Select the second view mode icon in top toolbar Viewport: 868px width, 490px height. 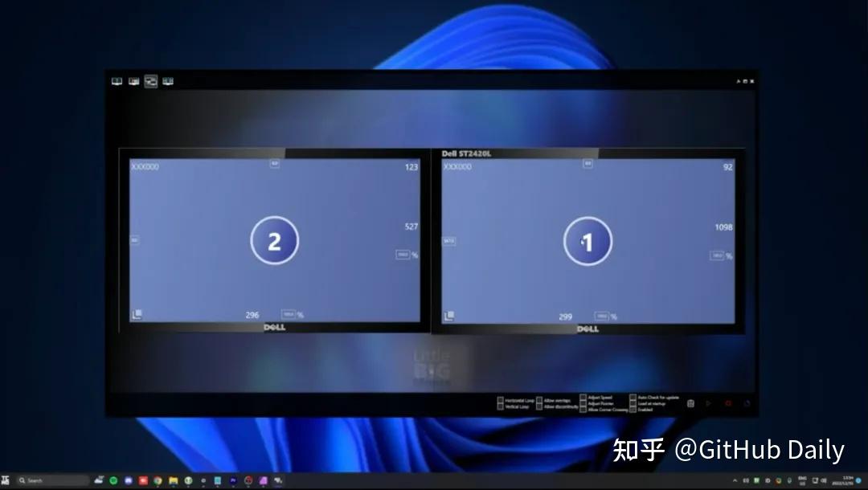click(x=134, y=81)
